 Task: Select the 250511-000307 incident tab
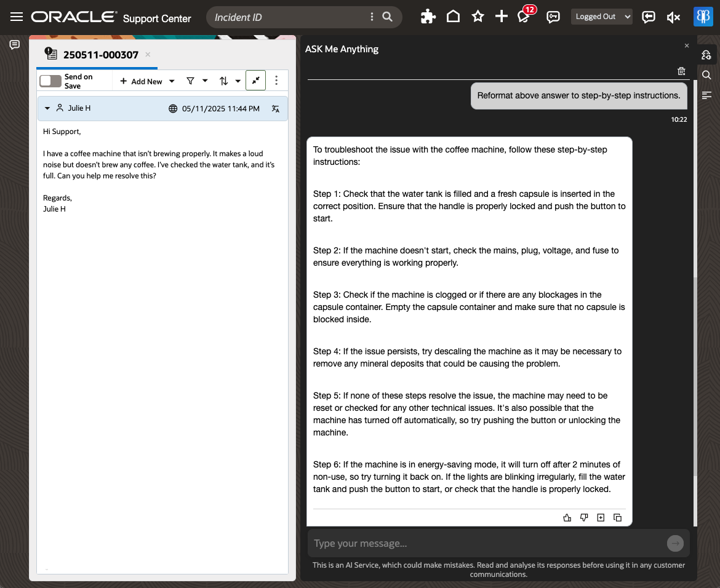click(100, 54)
